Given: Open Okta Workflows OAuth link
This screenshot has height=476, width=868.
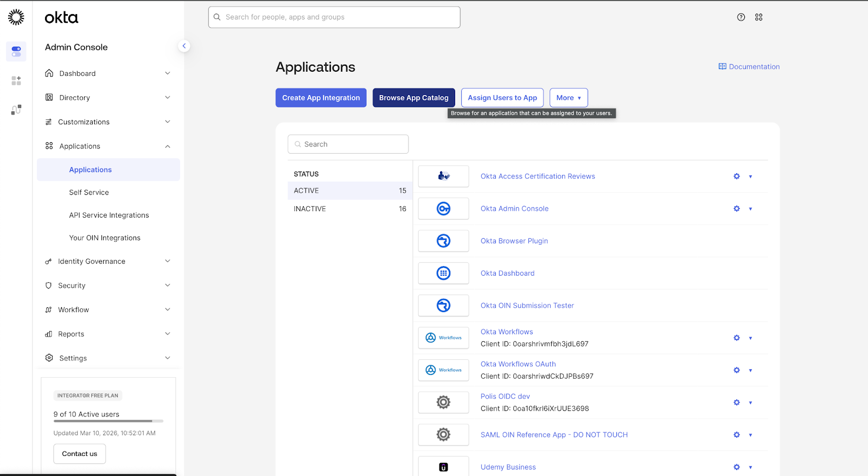Looking at the screenshot, I should 518,364.
